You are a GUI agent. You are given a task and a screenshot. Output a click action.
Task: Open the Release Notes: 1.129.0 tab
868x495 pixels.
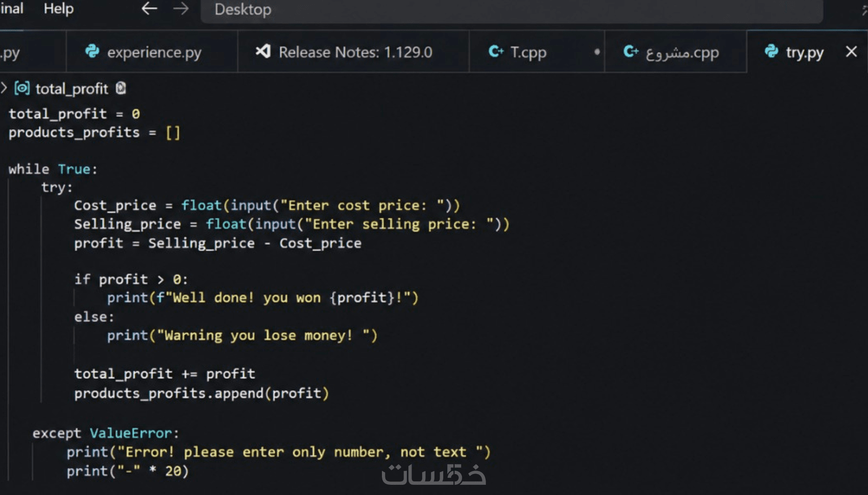353,52
